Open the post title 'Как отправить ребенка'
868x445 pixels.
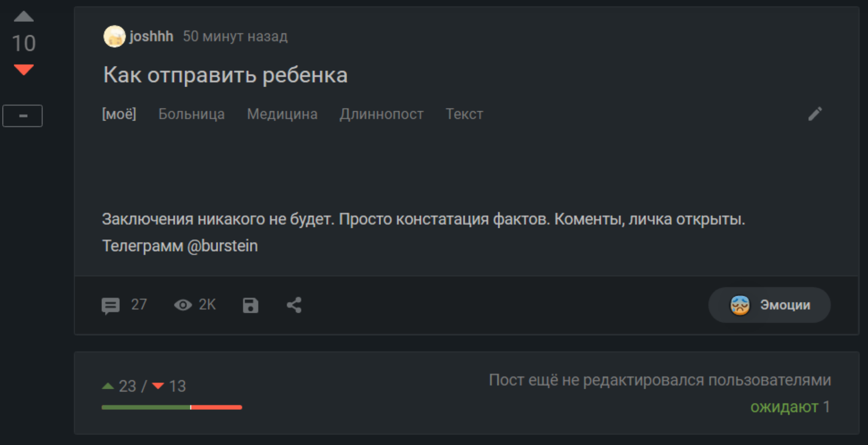225,75
